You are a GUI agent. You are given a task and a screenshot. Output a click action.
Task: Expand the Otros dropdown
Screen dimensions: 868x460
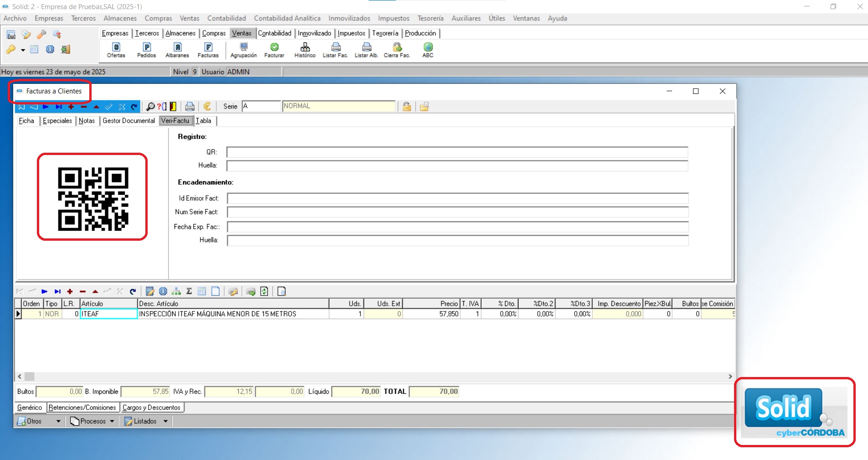(x=58, y=421)
